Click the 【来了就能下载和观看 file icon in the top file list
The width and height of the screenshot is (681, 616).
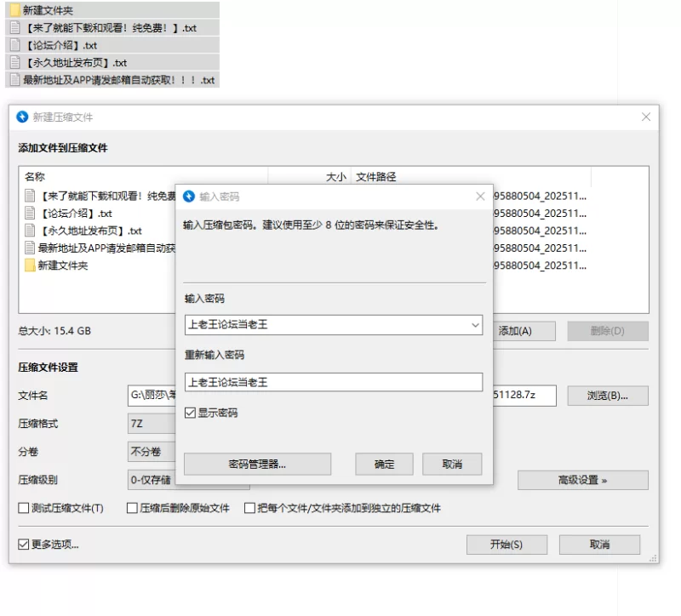coord(15,27)
